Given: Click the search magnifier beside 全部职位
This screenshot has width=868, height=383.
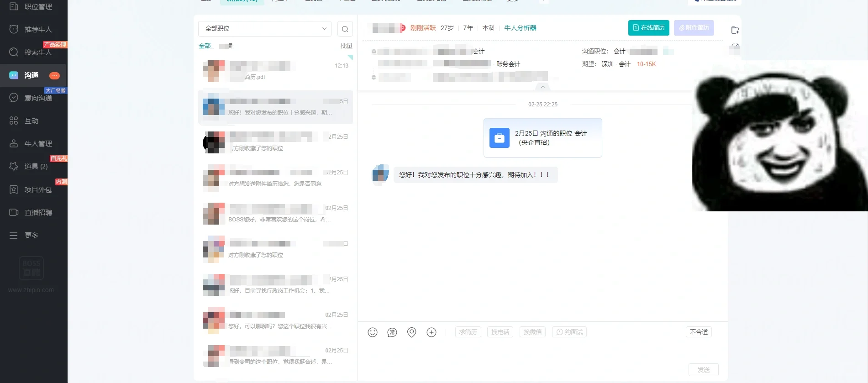Looking at the screenshot, I should click(345, 29).
